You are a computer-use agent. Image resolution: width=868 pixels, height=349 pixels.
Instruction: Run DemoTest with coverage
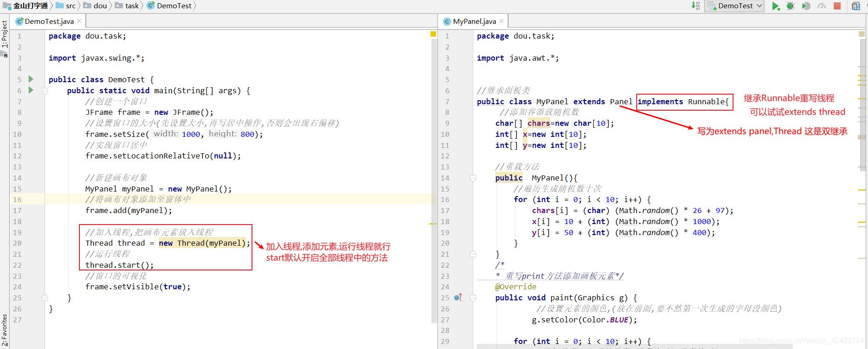(x=806, y=6)
